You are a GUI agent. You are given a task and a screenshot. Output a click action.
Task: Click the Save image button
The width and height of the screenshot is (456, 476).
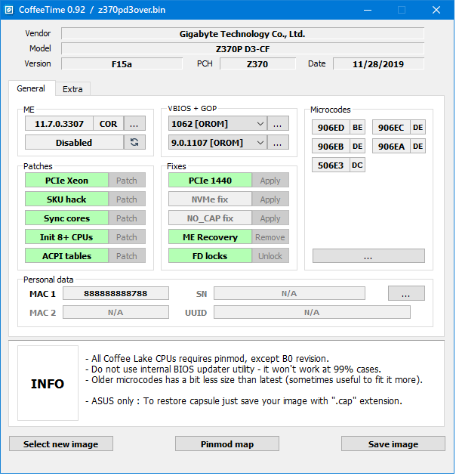pos(393,444)
